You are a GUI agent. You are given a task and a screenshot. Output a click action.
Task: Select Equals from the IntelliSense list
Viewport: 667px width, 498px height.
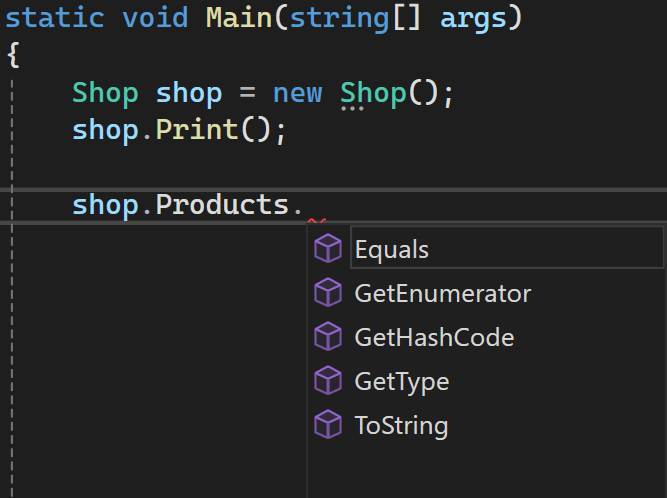pyautogui.click(x=392, y=249)
